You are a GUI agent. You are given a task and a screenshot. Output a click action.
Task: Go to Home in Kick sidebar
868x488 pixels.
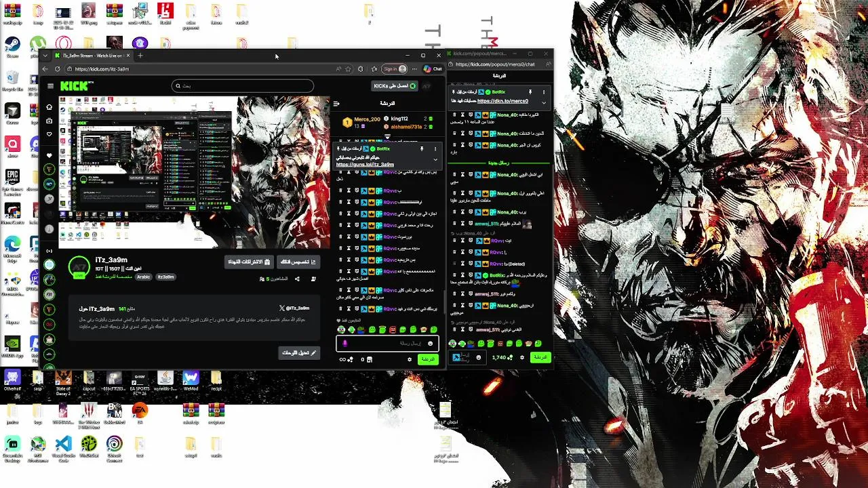coord(49,107)
